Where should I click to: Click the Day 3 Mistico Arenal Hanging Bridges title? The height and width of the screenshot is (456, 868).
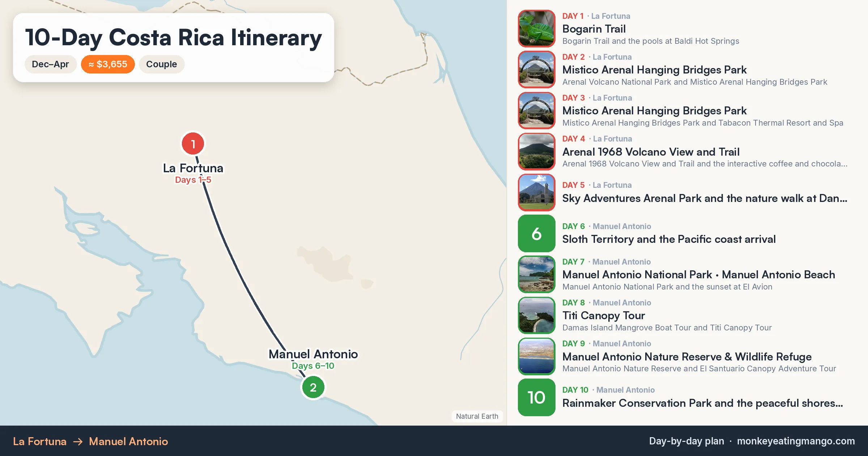655,110
